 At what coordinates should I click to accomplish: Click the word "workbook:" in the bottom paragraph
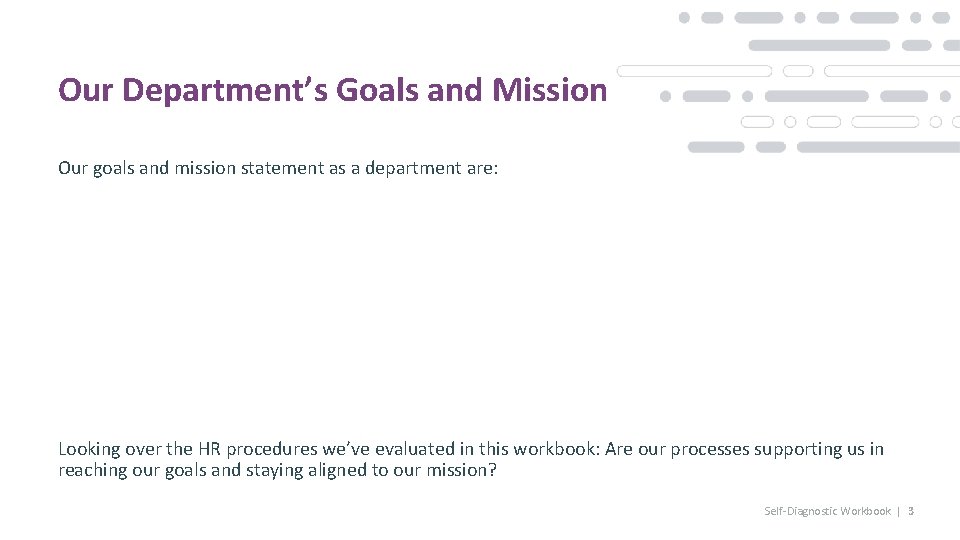point(556,449)
